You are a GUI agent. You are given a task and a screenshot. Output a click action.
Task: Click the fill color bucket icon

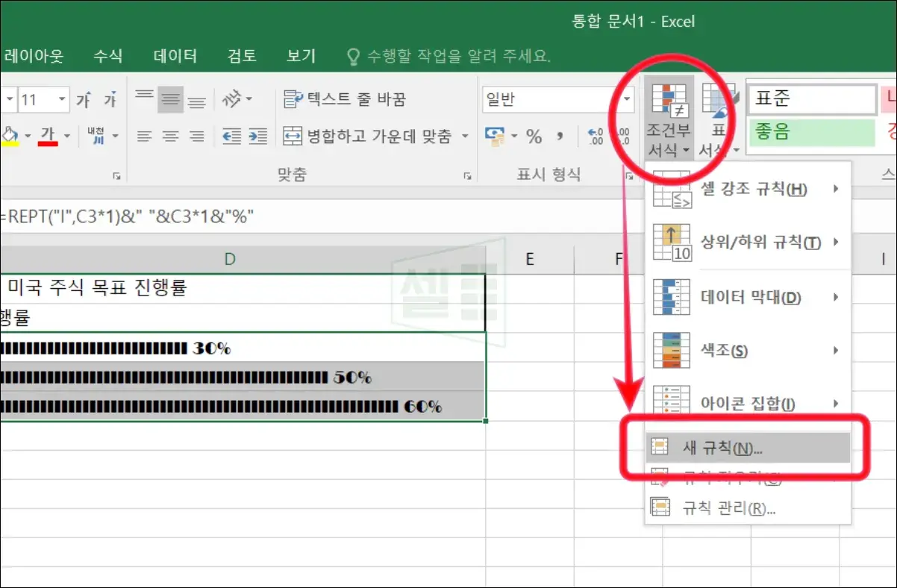(10, 136)
